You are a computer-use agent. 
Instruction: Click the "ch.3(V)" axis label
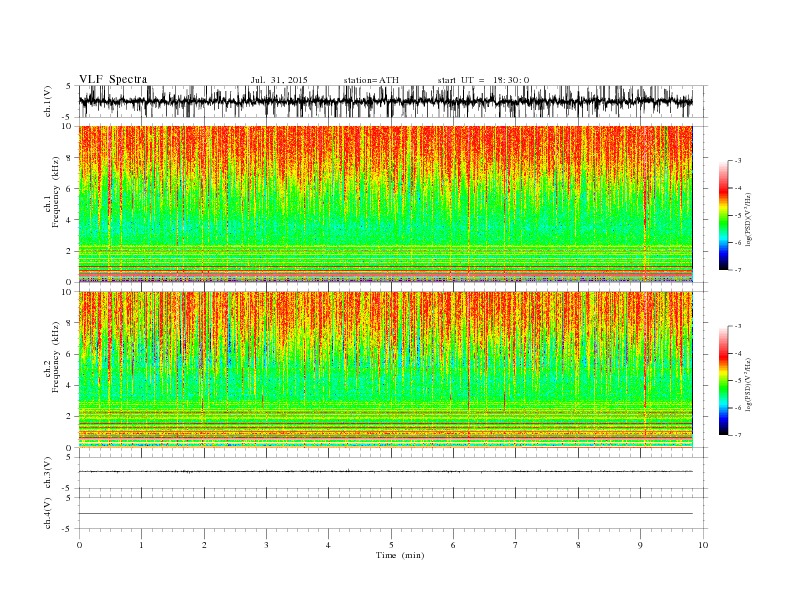[47, 473]
